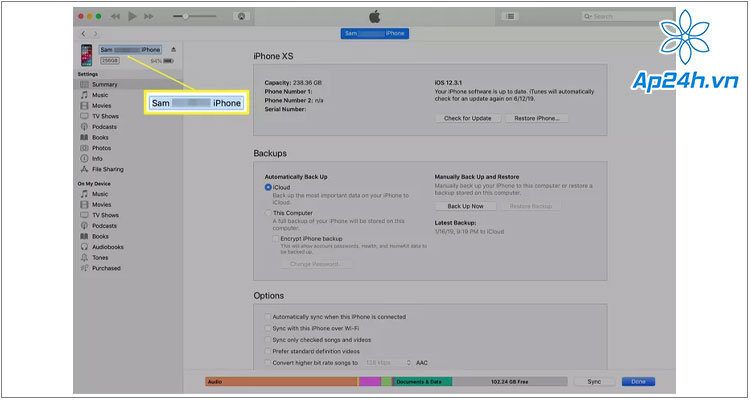Viewport: 750px width, 400px height.
Task: Click the Audio segment of the storage bar
Action: click(281, 382)
